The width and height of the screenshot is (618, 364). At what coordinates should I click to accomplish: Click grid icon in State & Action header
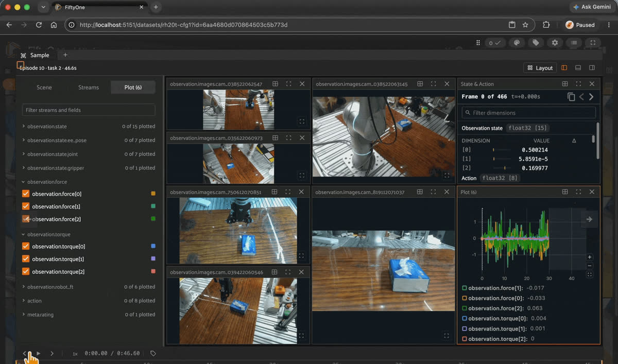565,84
